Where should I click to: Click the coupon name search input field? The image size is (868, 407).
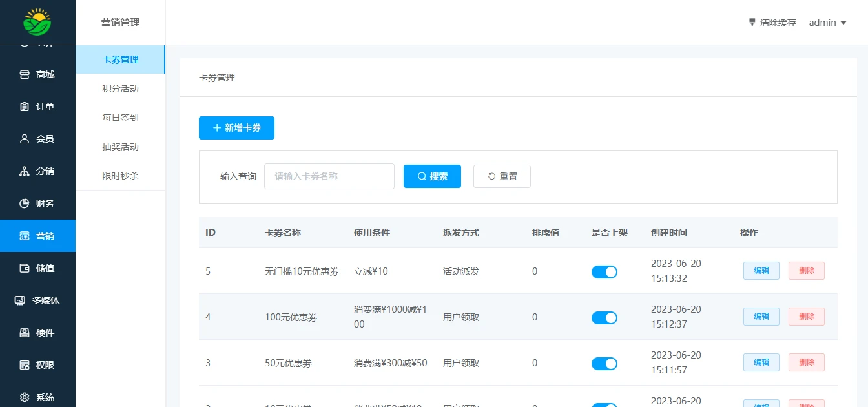point(329,176)
